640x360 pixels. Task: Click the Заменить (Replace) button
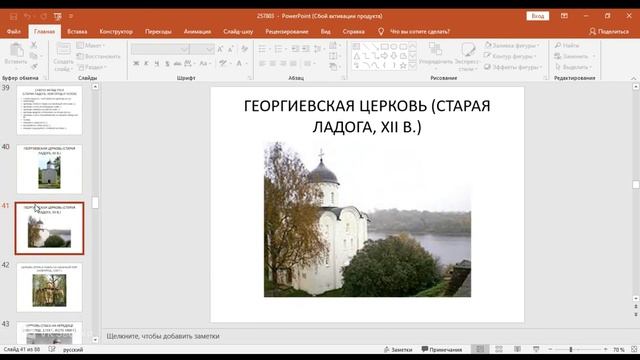575,56
